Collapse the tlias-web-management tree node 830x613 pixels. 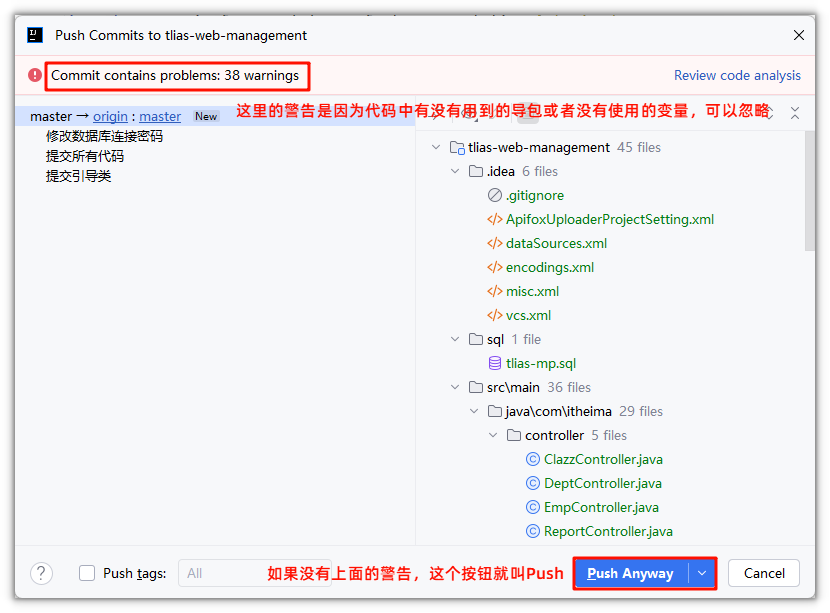click(436, 147)
